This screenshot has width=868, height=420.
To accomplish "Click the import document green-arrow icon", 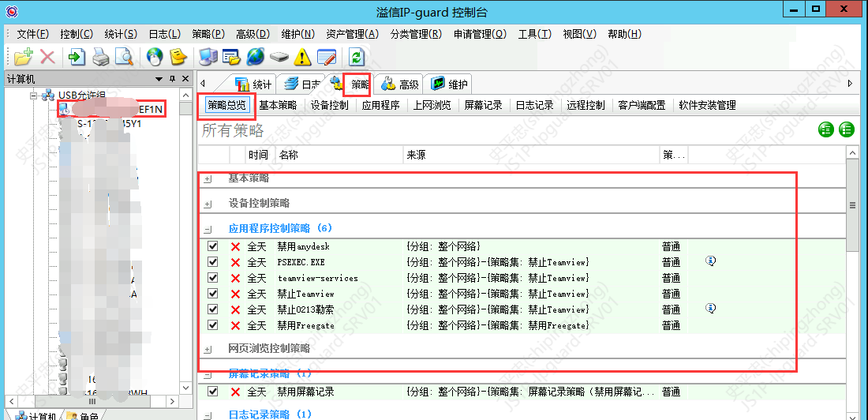I will click(77, 57).
